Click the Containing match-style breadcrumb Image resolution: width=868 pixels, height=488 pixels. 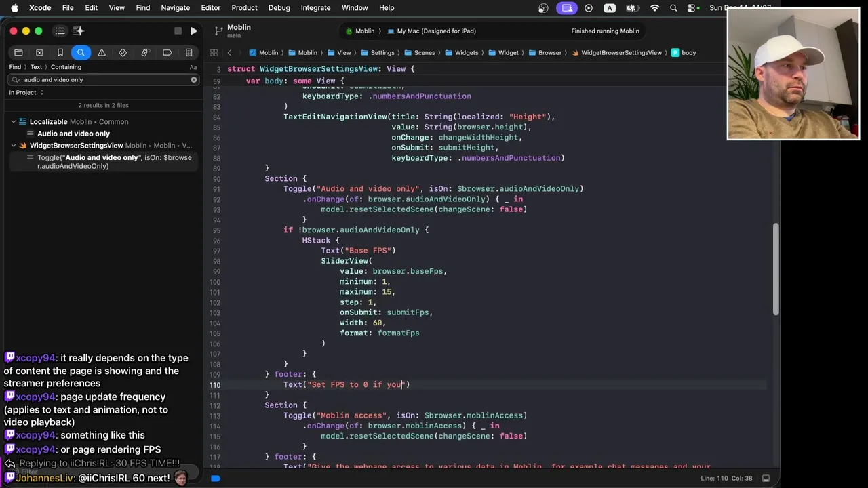click(x=66, y=67)
